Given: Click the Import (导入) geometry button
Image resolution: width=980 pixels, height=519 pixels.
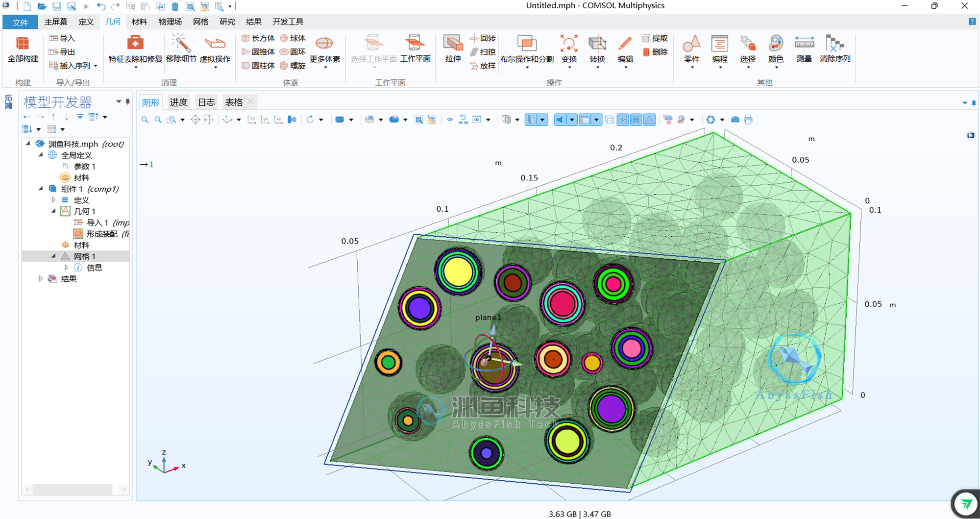Looking at the screenshot, I should (62, 38).
